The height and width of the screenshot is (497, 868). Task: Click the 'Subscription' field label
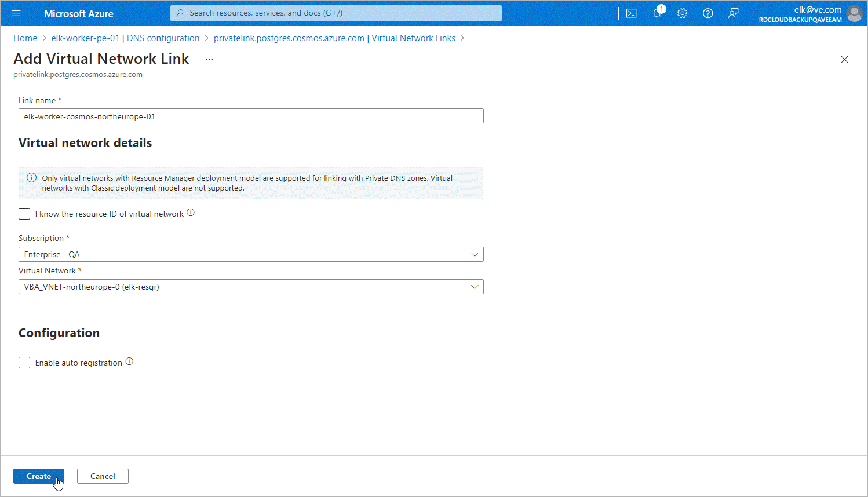(41, 238)
